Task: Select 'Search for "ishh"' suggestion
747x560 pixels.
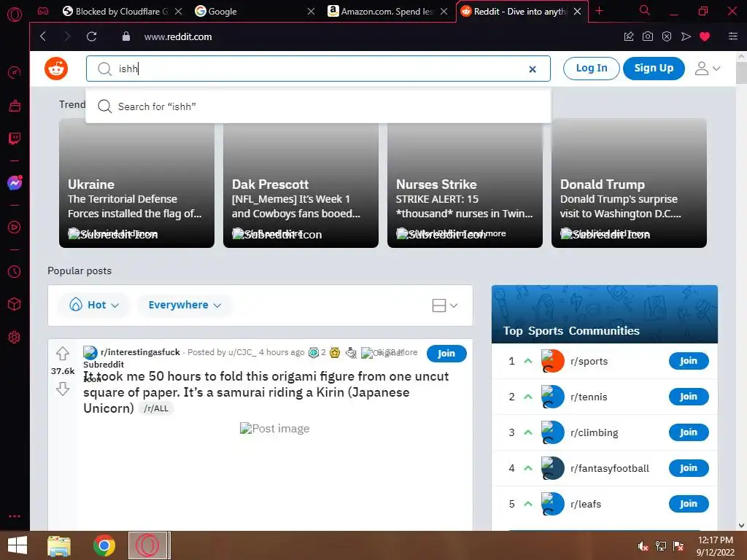Action: point(318,106)
